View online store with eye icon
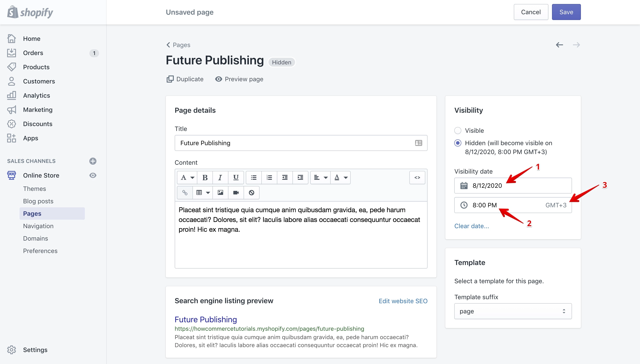 (93, 175)
